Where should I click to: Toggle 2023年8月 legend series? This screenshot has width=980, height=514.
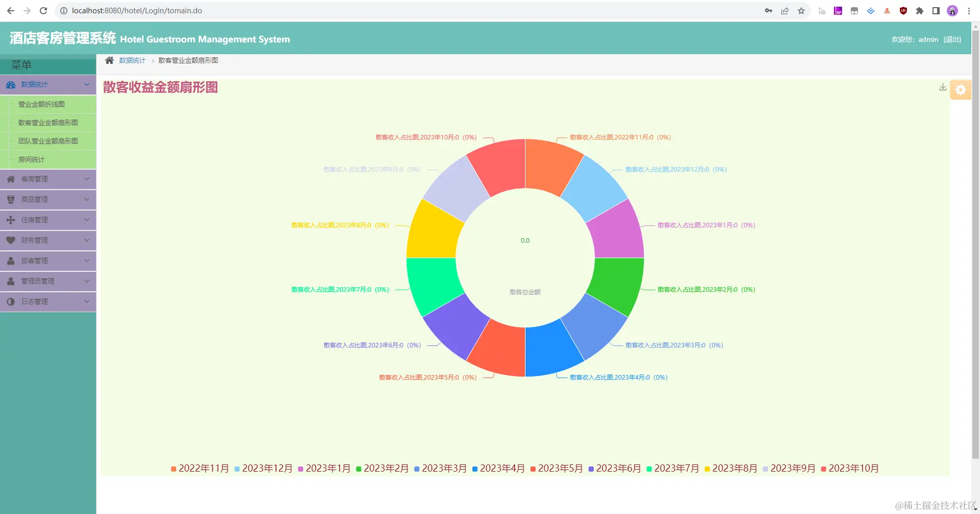click(731, 469)
